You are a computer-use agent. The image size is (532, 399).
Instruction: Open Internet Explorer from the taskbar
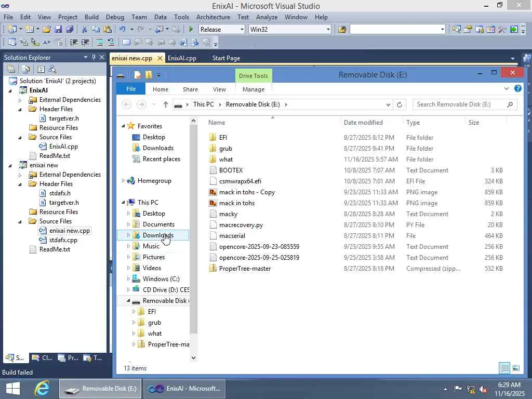point(42,389)
